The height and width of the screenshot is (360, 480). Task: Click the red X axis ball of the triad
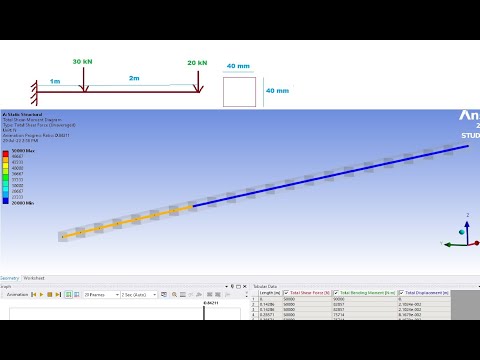point(477,243)
